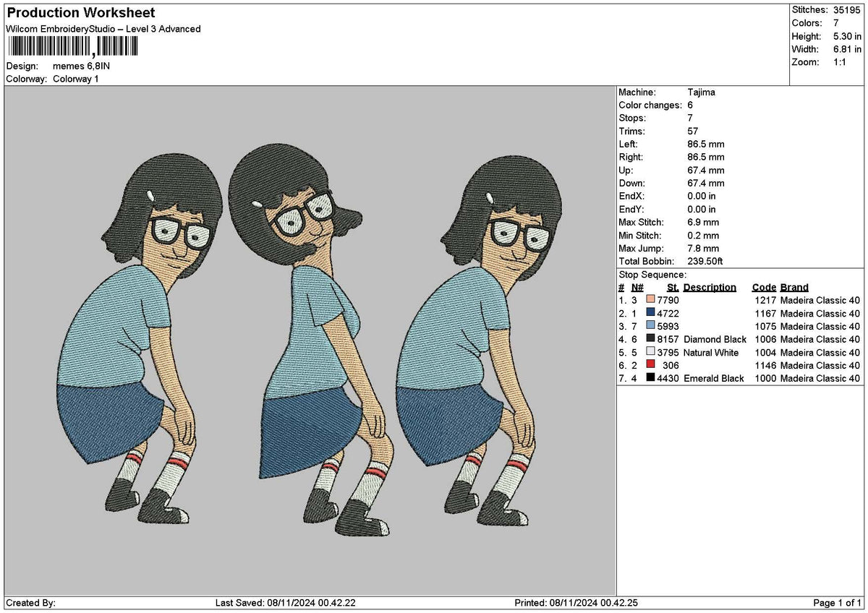This screenshot has width=868, height=613.
Task: Click the 'Description' column header
Action: pos(710,287)
